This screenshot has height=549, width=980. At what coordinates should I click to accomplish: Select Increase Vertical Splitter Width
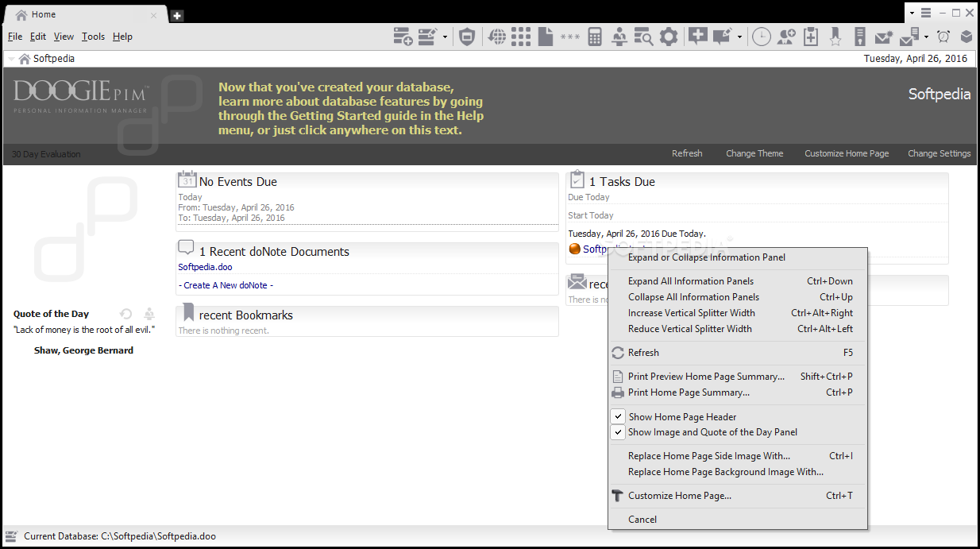coord(737,312)
